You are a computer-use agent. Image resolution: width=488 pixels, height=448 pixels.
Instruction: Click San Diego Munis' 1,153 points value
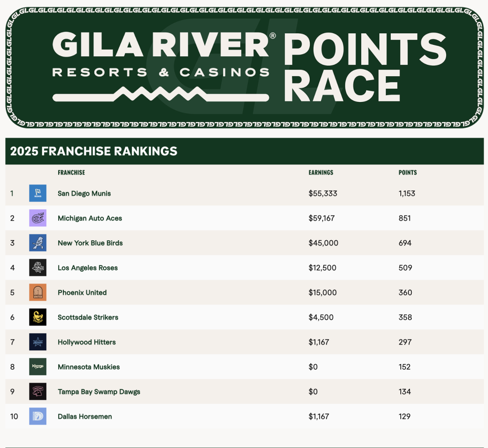[x=407, y=193]
